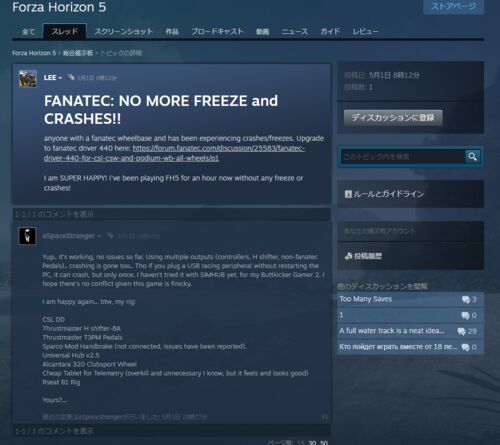This screenshot has height=445, width=500.
Task: Click the comment bubble on Too Many Saves
Action: coord(465,299)
